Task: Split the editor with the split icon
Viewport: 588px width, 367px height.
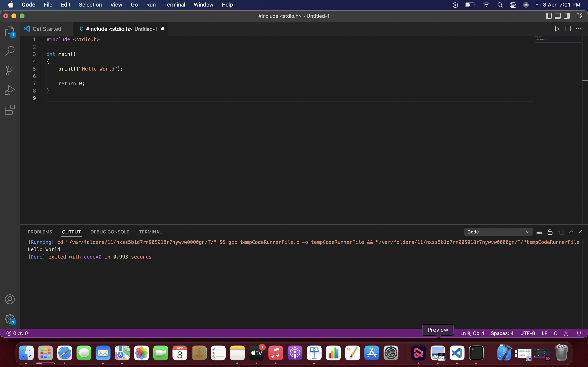Action: 568,29
